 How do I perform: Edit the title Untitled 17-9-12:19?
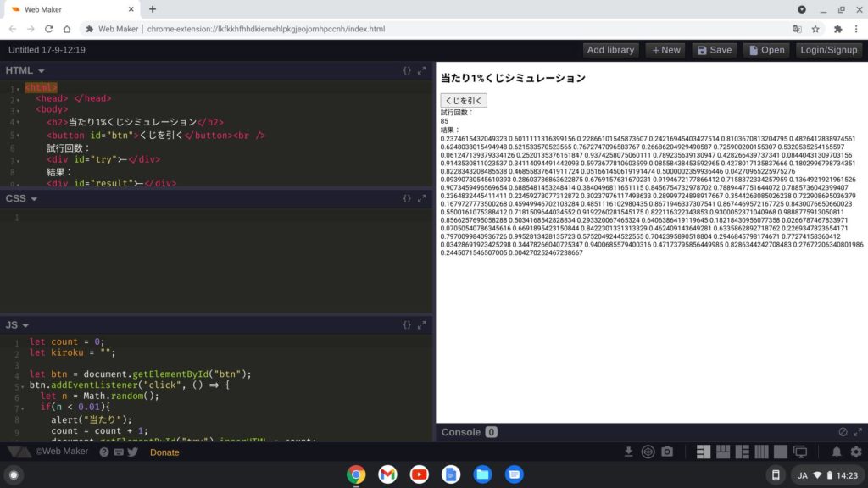click(x=47, y=50)
